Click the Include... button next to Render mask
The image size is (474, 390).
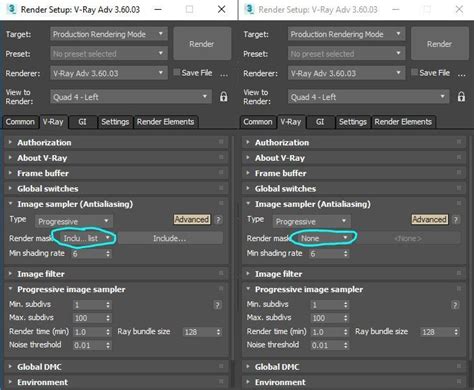(x=170, y=238)
